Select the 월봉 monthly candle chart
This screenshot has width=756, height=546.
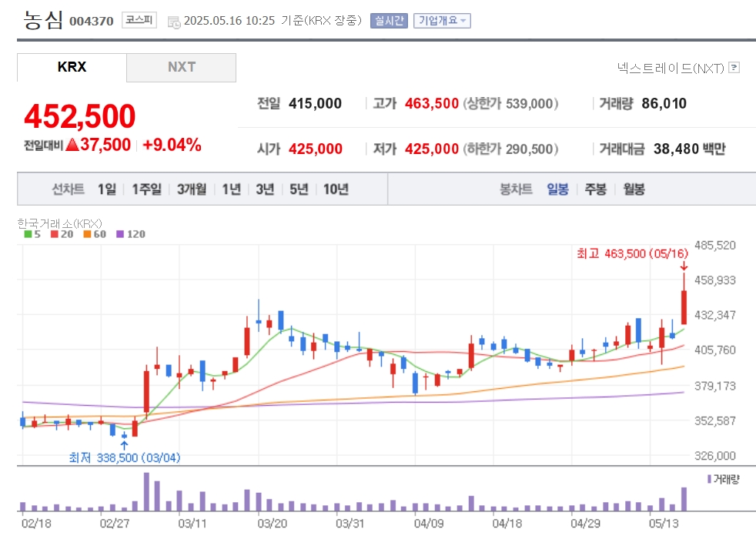[x=634, y=189]
